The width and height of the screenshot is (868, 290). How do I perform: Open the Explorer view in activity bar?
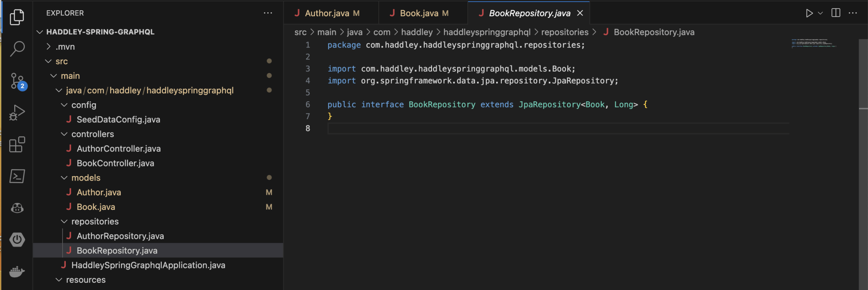click(17, 17)
